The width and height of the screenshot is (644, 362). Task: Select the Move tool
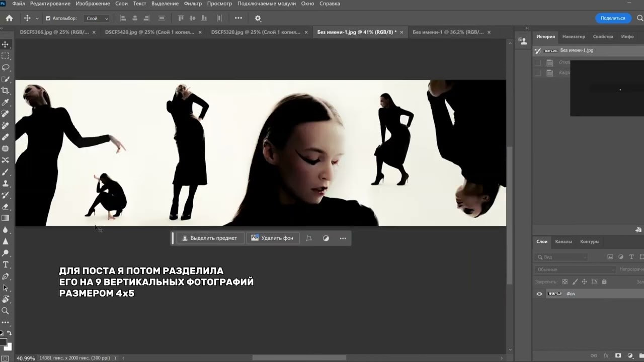tap(6, 44)
